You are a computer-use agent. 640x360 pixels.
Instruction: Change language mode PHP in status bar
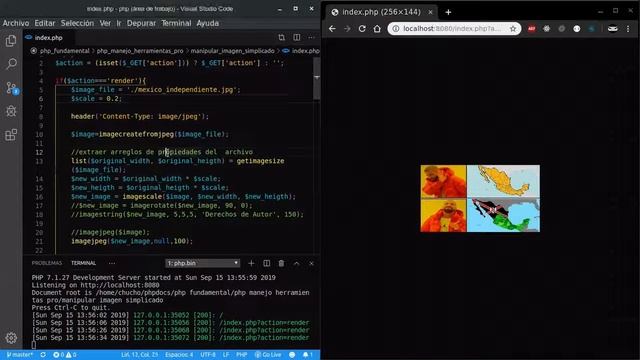(x=242, y=355)
